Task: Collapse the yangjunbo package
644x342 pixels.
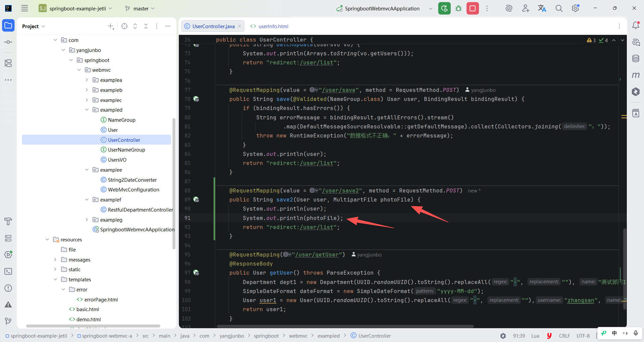Action: 63,50
